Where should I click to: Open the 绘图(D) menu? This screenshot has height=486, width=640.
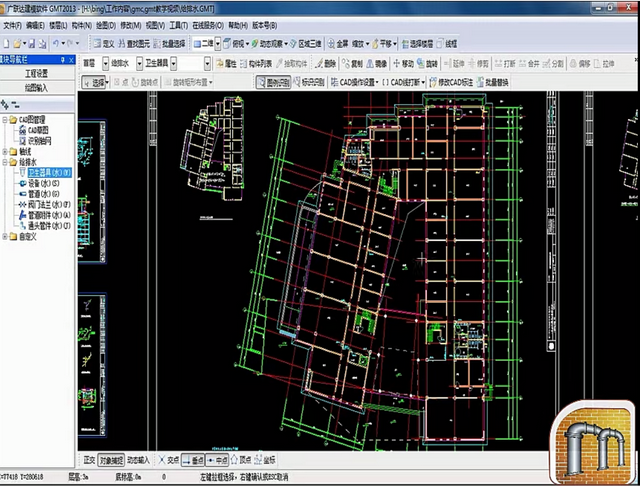[x=106, y=25]
